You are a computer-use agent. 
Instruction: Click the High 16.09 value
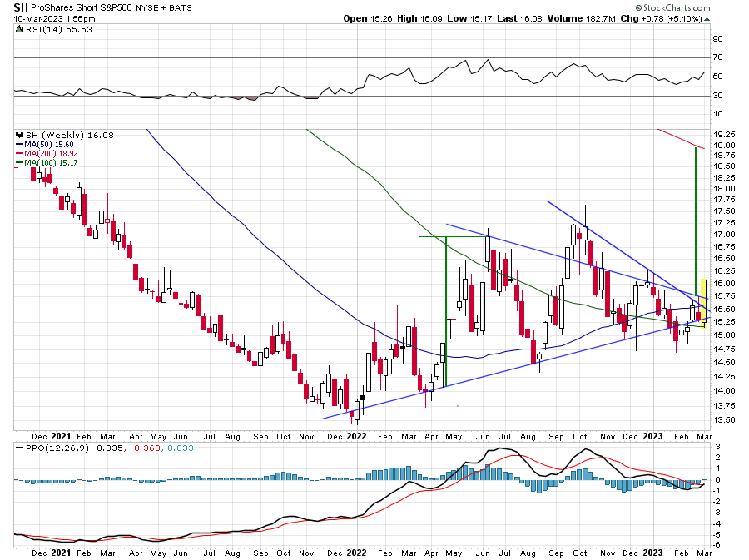tap(419, 18)
